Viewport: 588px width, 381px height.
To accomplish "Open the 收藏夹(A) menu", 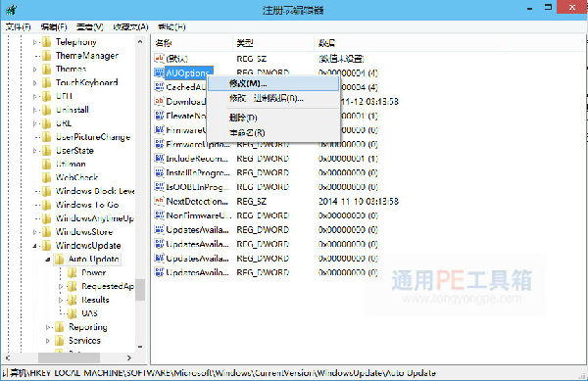I will (x=130, y=27).
